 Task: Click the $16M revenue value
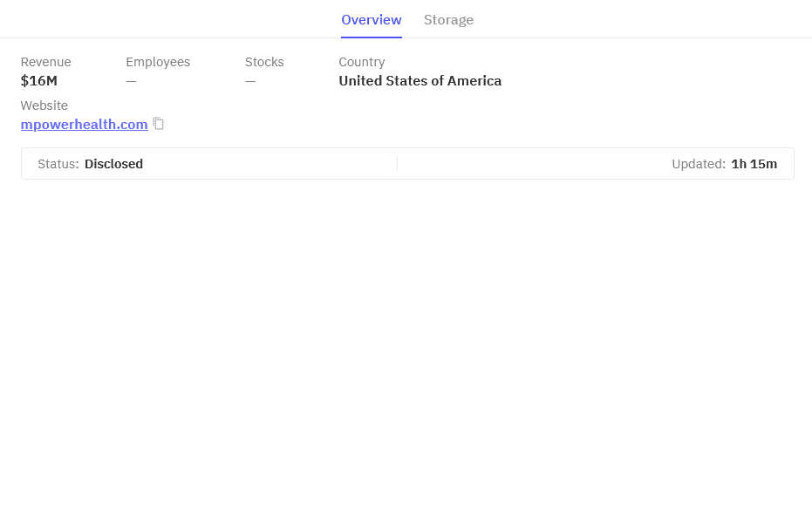coord(39,81)
